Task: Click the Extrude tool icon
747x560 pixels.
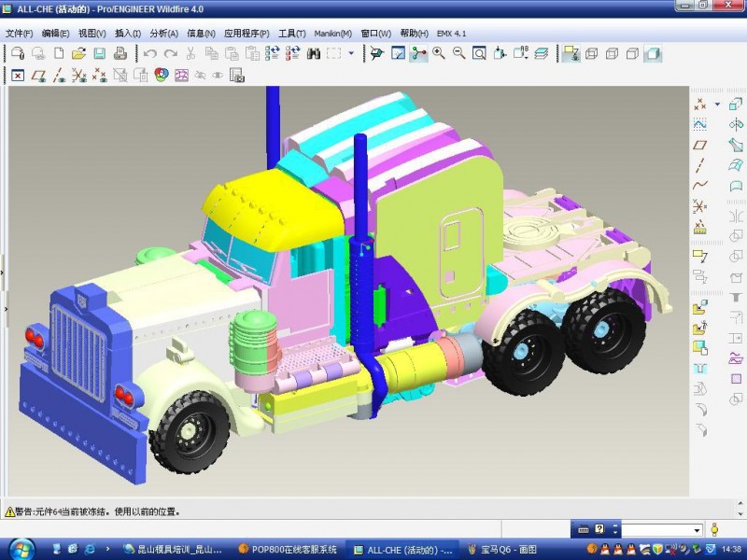Action: 736,104
